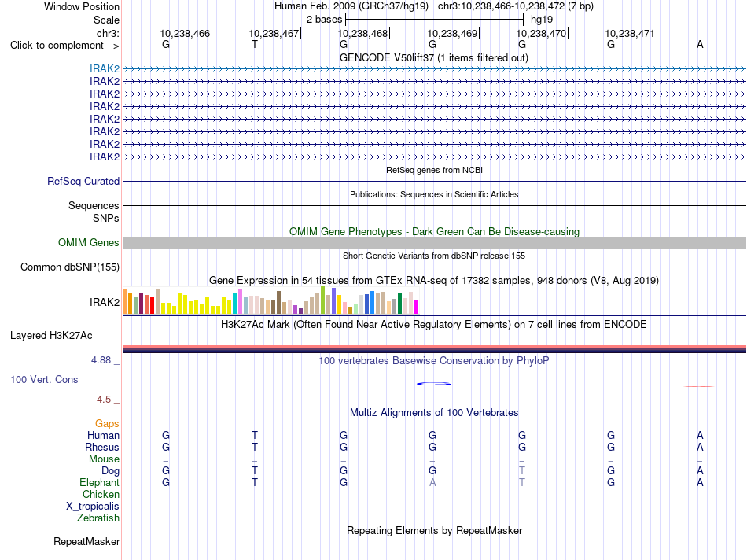The image size is (747, 560).
Task: Click position label 10,238,470
Action: click(x=541, y=33)
